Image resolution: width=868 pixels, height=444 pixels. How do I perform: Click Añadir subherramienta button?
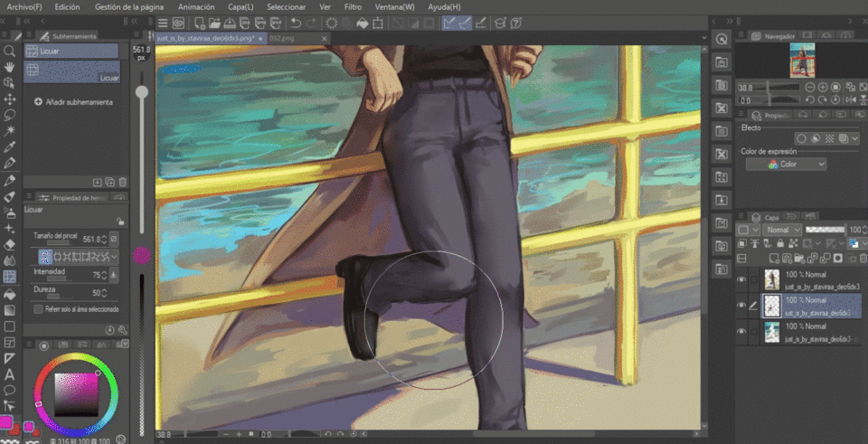pyautogui.click(x=73, y=102)
